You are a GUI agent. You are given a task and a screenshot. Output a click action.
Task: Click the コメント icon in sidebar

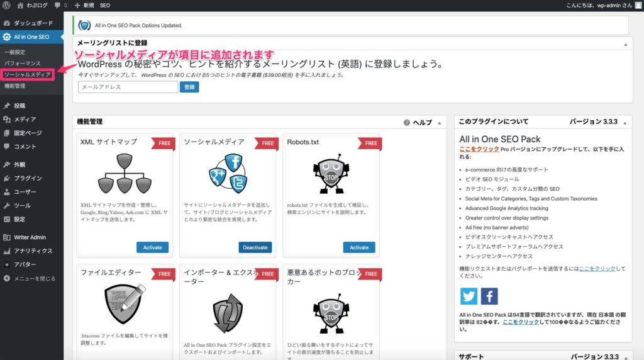point(6,146)
